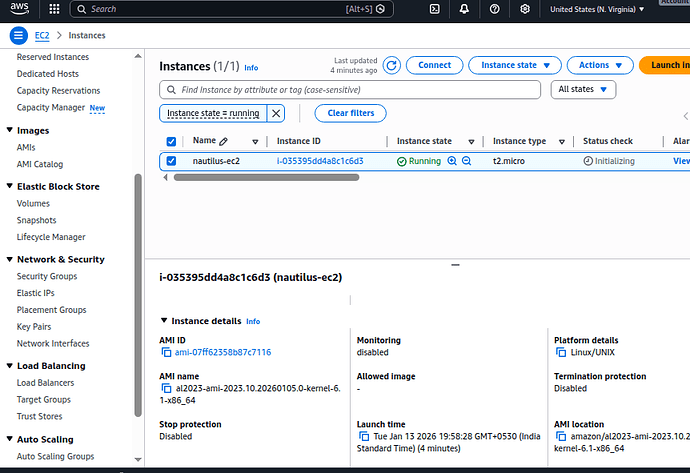Collapse the Images sidebar section
690x473 pixels.
click(10, 130)
